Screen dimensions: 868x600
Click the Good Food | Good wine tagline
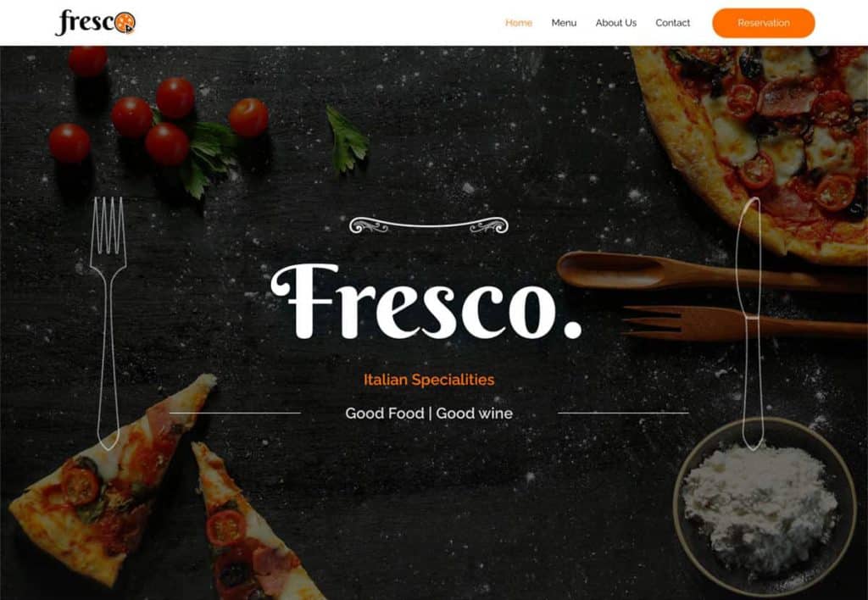429,414
